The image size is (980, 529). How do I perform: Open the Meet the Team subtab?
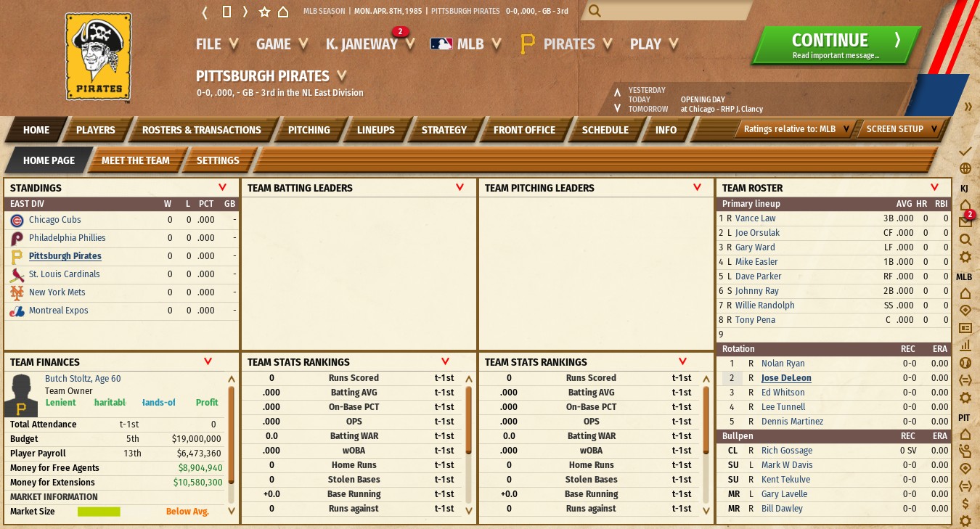click(135, 160)
